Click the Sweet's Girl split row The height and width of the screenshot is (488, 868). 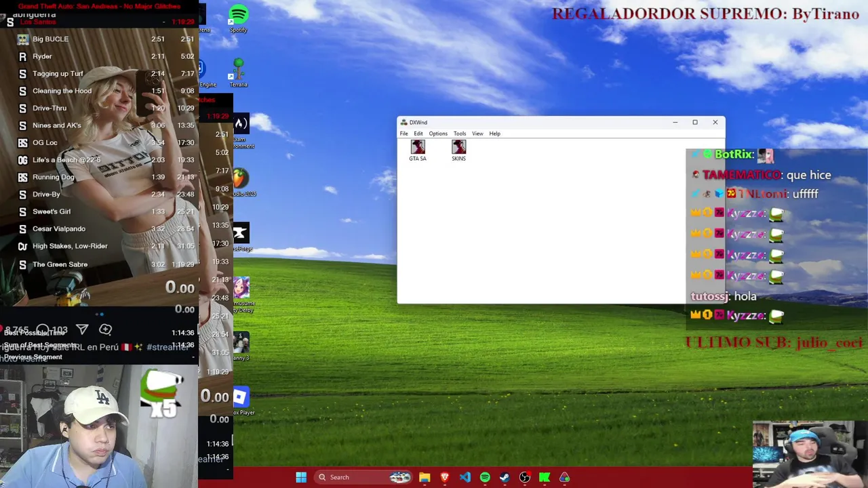(x=106, y=211)
